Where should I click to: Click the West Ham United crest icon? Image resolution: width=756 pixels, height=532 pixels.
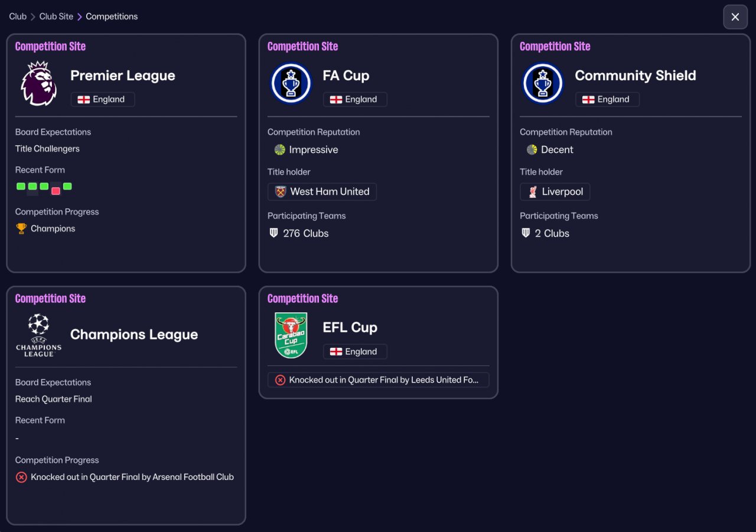tap(281, 192)
